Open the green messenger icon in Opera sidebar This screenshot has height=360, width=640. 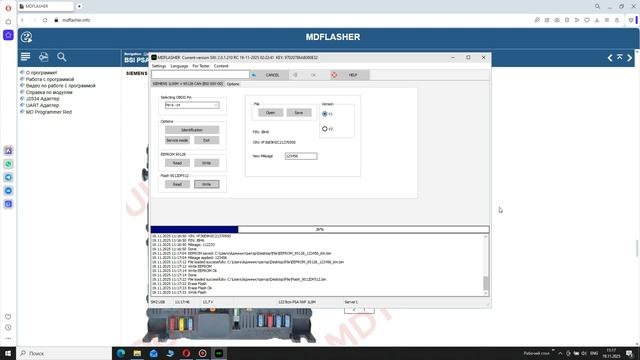(8, 164)
